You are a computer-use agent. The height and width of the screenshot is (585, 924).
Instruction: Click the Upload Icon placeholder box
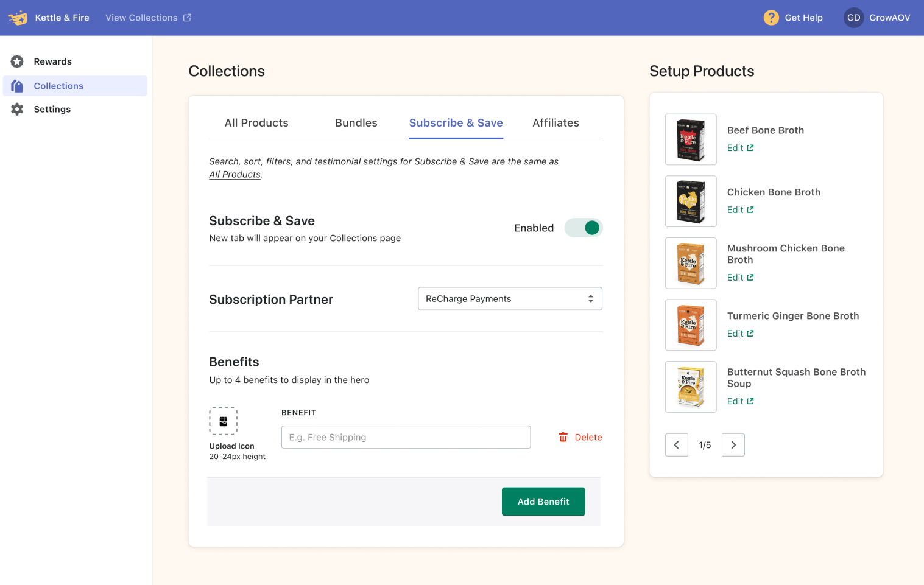point(223,421)
